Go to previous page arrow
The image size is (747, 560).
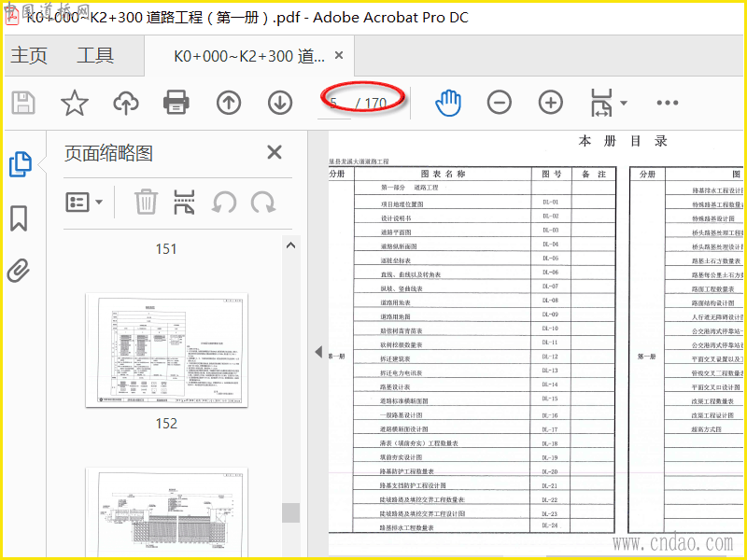pos(229,103)
